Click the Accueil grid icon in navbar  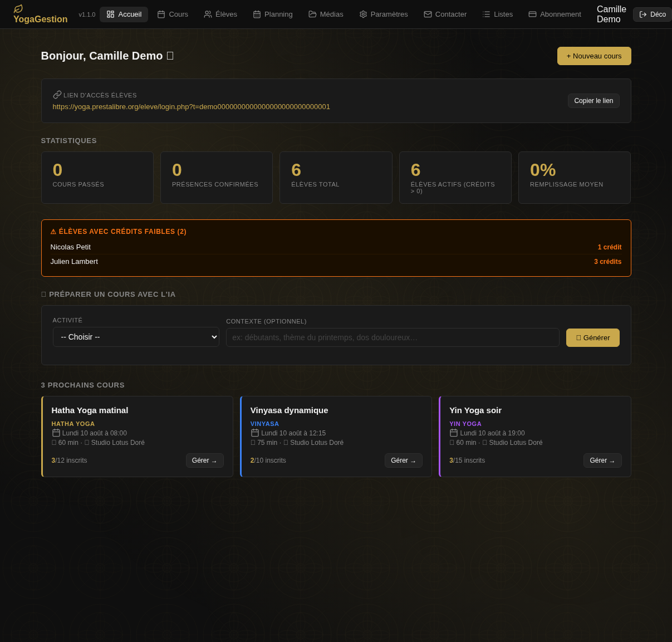point(110,14)
